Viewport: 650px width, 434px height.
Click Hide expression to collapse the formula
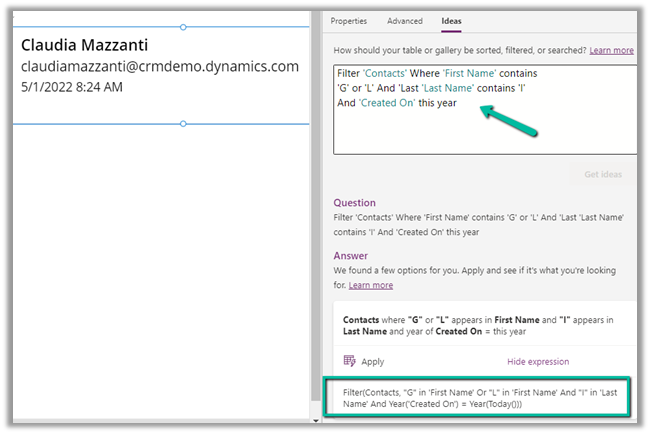(538, 361)
